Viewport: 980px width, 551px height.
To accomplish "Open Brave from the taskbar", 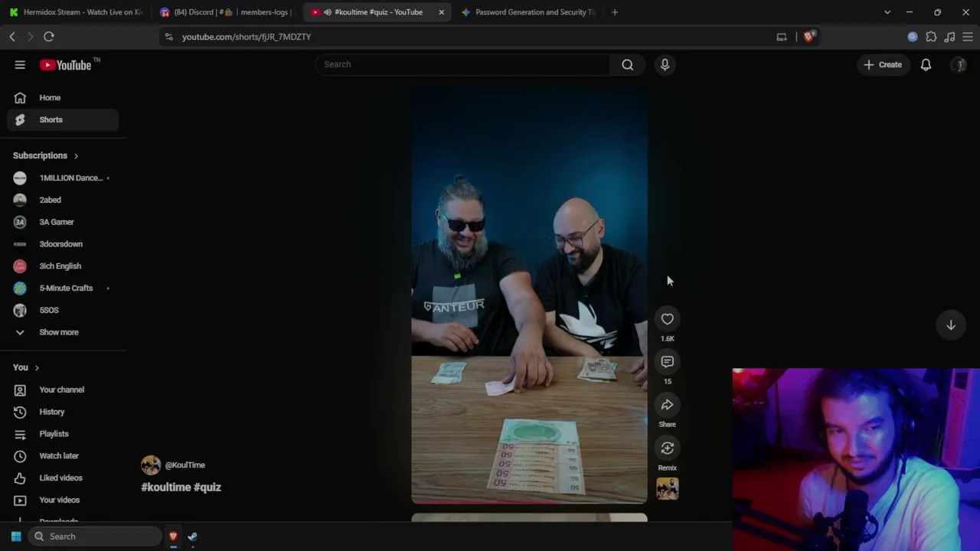I will click(x=173, y=536).
